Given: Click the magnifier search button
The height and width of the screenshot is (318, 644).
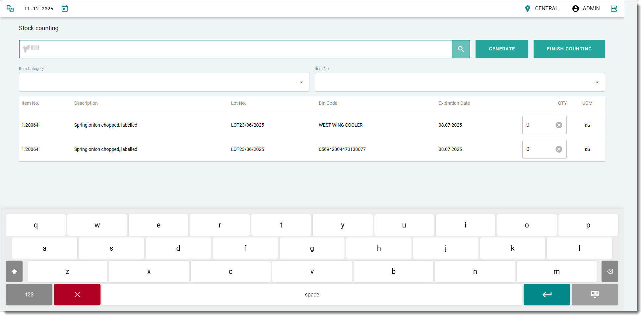Looking at the screenshot, I should (x=461, y=49).
